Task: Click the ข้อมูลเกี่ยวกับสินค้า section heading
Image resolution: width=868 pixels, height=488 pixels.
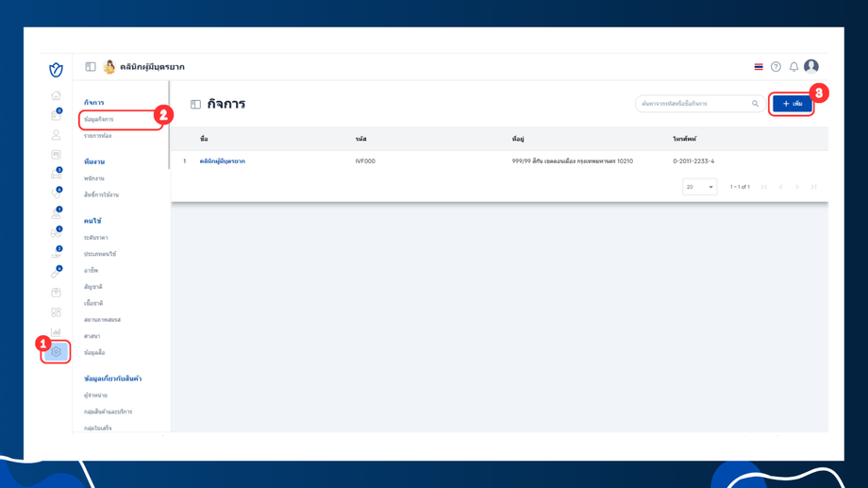Action: (112, 379)
